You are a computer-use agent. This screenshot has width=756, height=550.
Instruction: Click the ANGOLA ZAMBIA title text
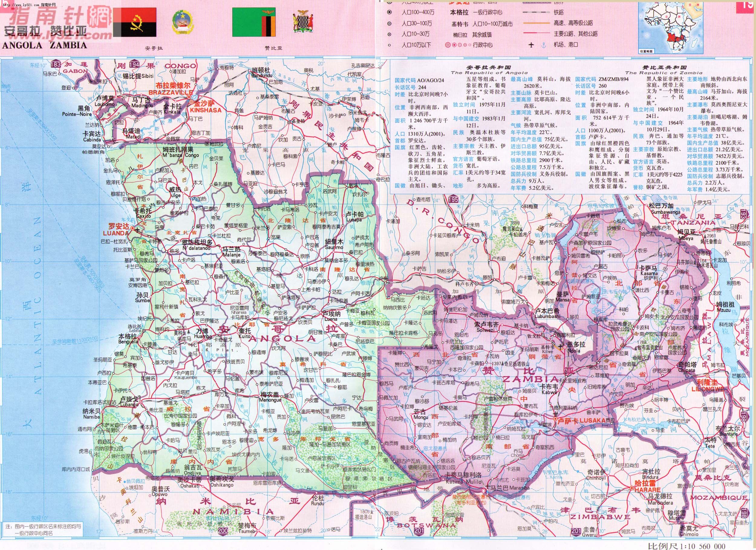44,45
